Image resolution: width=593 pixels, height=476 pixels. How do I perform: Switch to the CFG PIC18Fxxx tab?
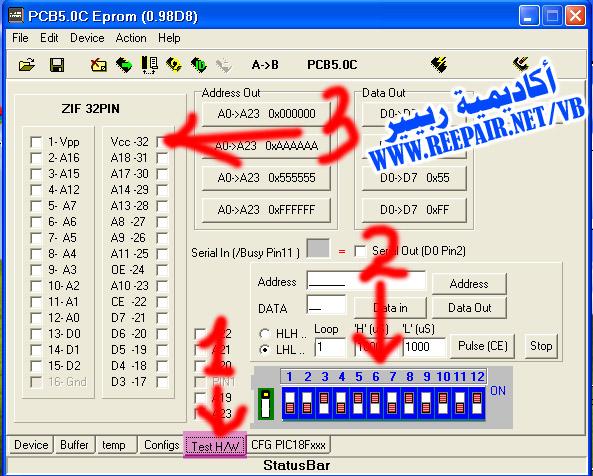pyautogui.click(x=288, y=445)
